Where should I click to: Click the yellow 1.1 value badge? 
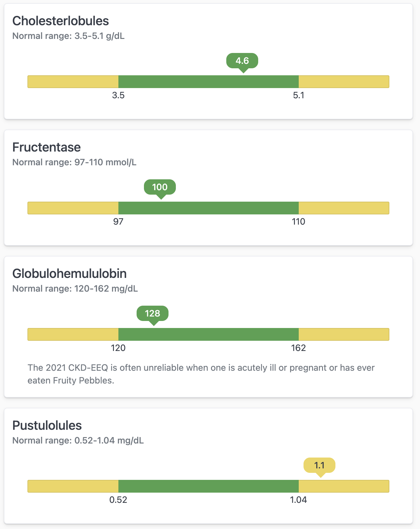click(319, 466)
